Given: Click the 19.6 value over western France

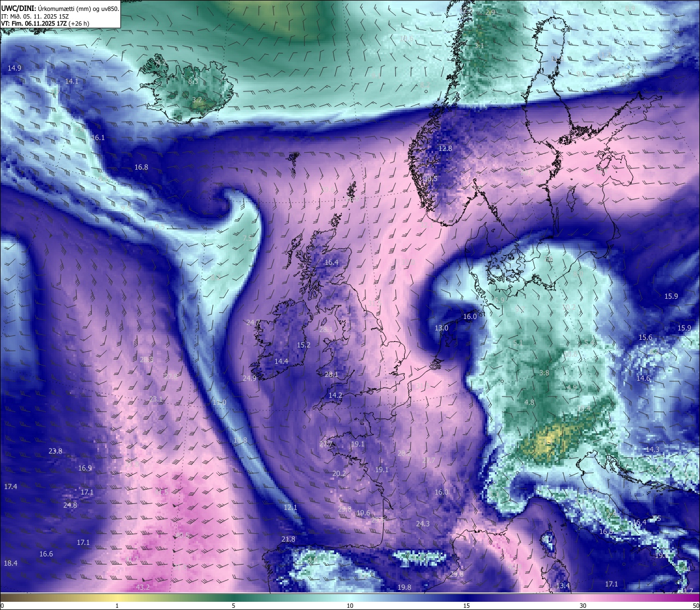Looking at the screenshot, I should pos(363,513).
